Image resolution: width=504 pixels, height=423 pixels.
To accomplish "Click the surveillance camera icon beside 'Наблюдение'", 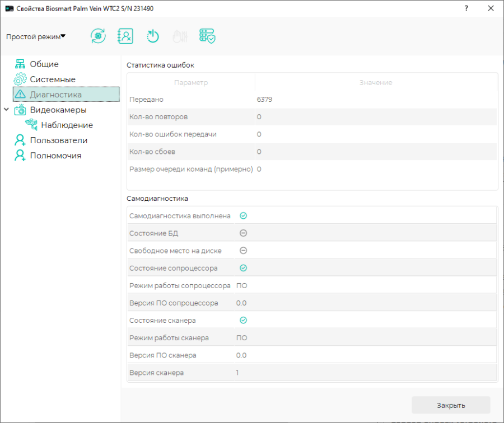I will point(31,124).
